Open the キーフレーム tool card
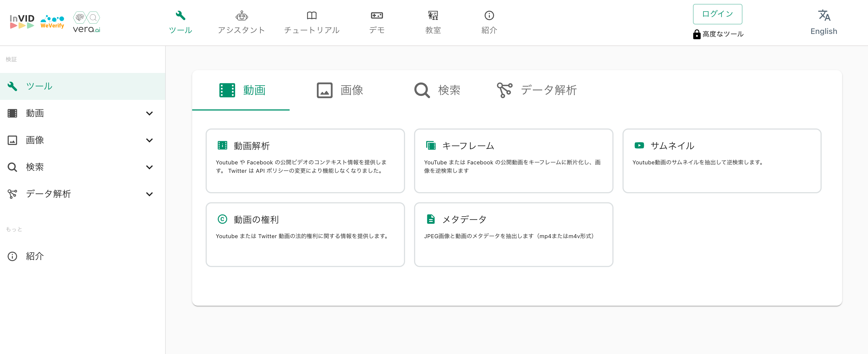This screenshot has width=868, height=354. [x=513, y=160]
